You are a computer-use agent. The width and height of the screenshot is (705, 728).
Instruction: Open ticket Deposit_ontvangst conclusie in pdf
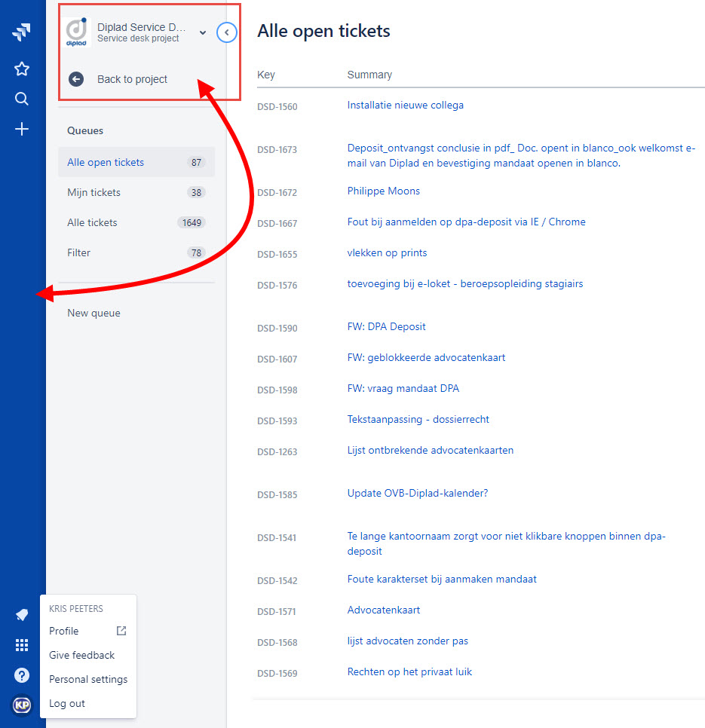[521, 155]
